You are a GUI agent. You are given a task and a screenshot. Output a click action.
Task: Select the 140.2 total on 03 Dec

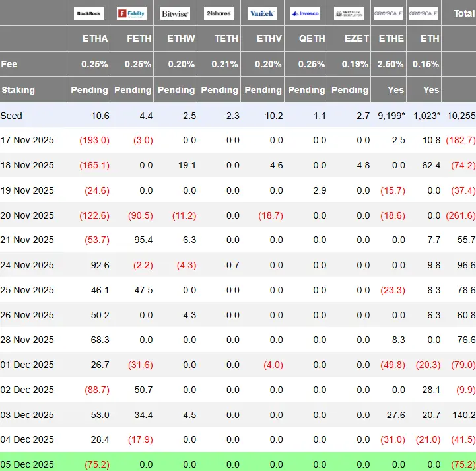(463, 415)
